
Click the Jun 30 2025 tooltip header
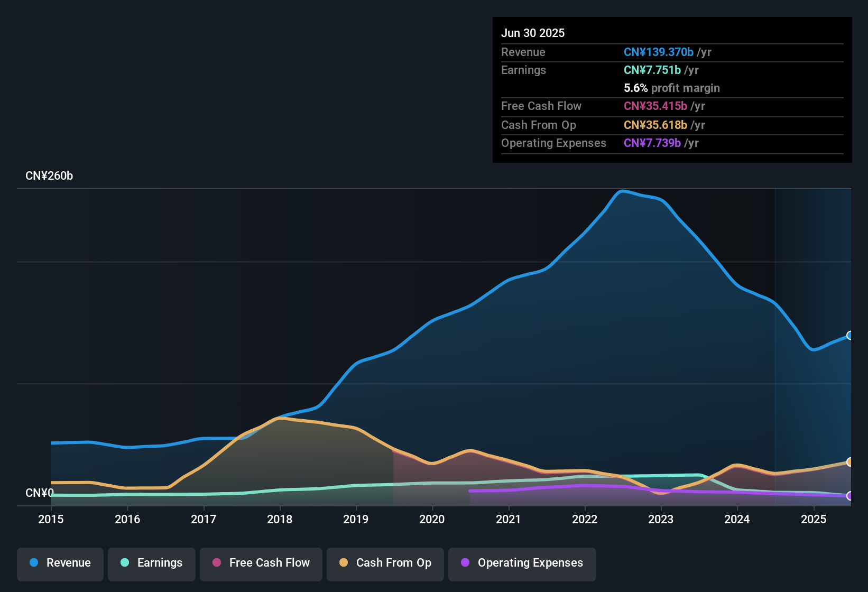pos(533,33)
